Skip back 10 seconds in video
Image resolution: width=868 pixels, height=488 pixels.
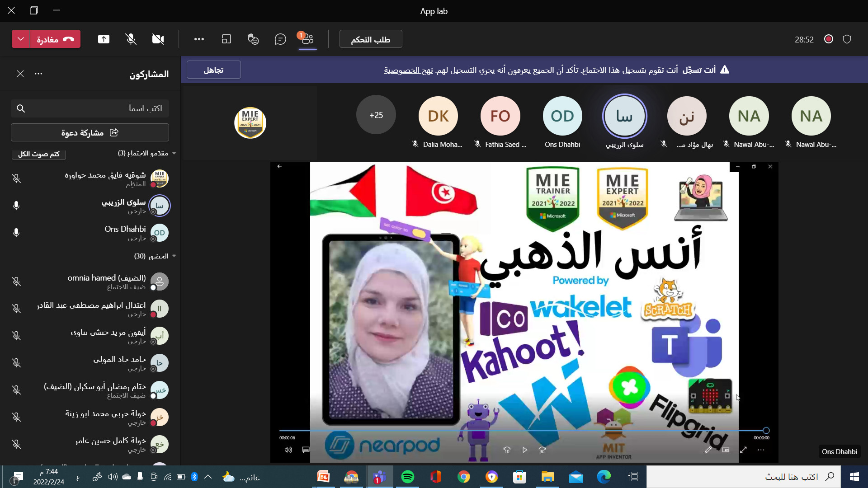pyautogui.click(x=507, y=450)
